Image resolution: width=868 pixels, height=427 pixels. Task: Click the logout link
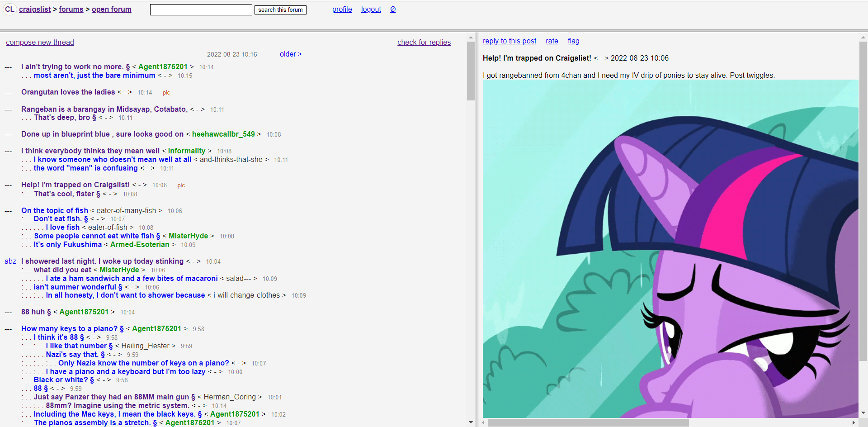pyautogui.click(x=371, y=9)
